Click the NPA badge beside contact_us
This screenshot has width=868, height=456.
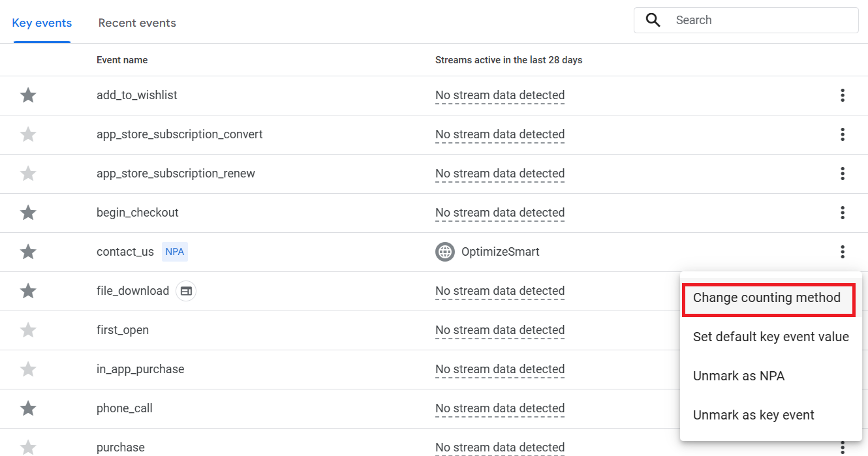pyautogui.click(x=175, y=252)
